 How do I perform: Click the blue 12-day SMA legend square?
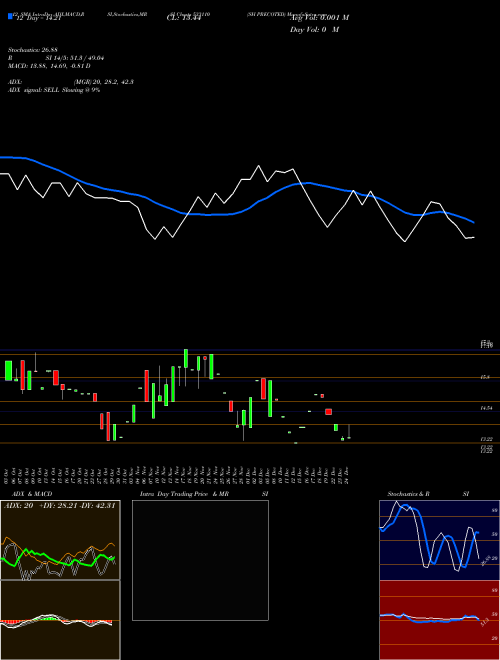click(x=11, y=16)
